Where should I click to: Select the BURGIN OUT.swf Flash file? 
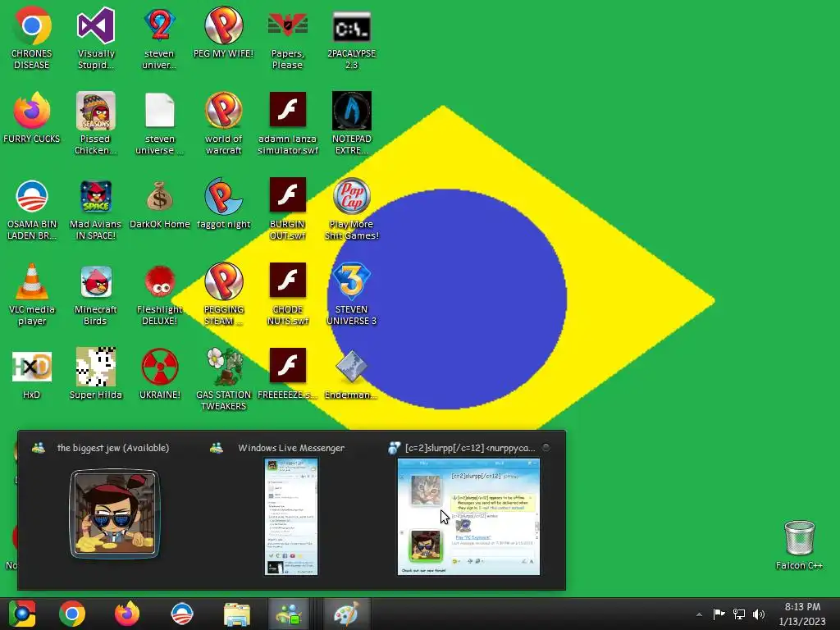pos(288,209)
